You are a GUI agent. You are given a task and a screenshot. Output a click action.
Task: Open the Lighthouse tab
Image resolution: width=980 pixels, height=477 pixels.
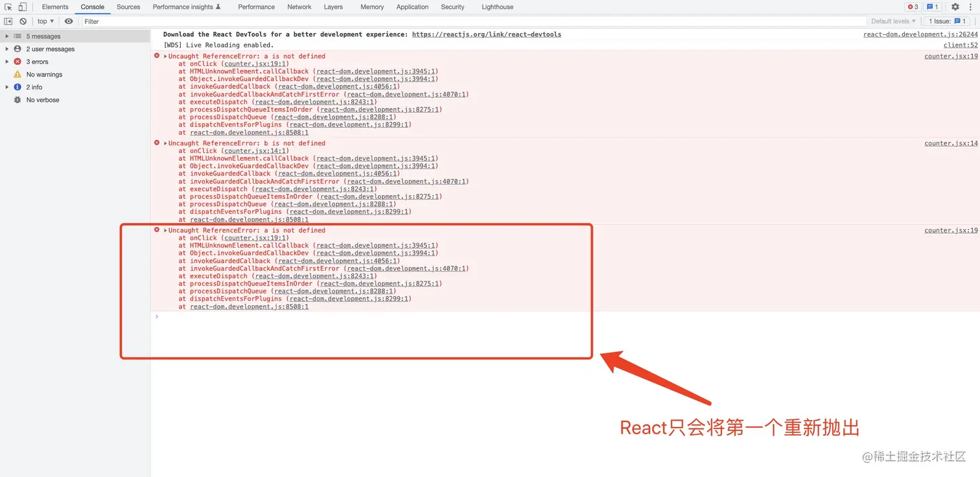(497, 6)
